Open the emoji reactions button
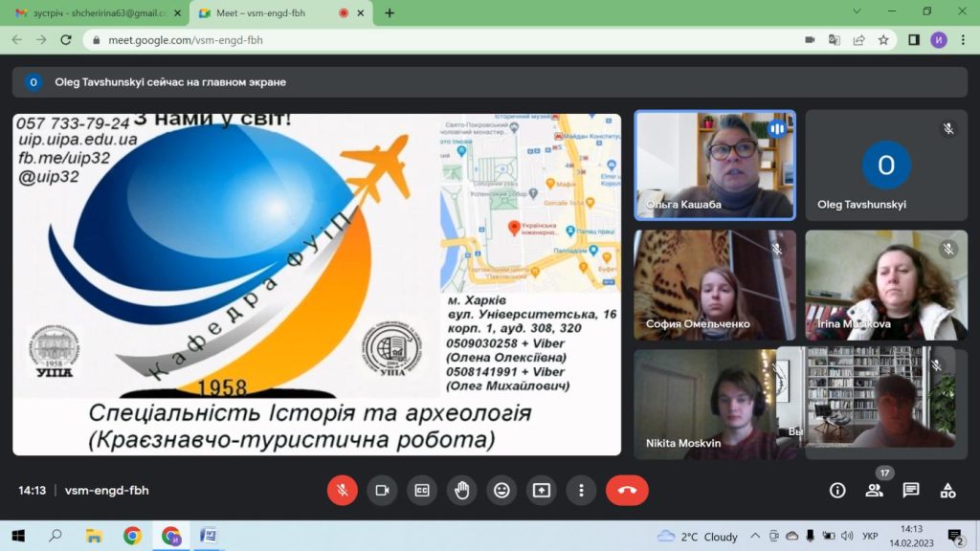Image resolution: width=980 pixels, height=551 pixels. point(501,491)
